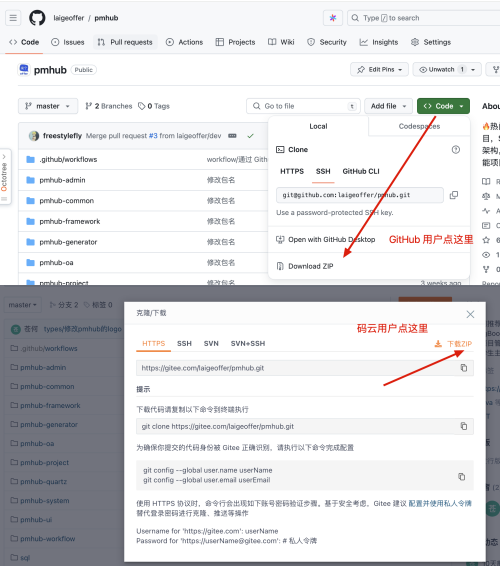Viewport: 500px width, 566px height.
Task: Click the green commit status checkmark
Action: pyautogui.click(x=251, y=136)
